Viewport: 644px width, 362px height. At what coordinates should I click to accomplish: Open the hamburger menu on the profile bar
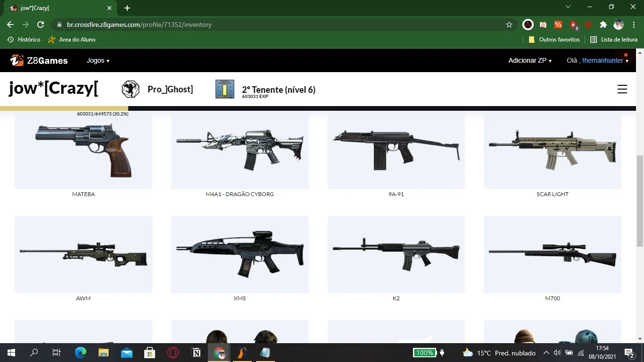pos(622,89)
